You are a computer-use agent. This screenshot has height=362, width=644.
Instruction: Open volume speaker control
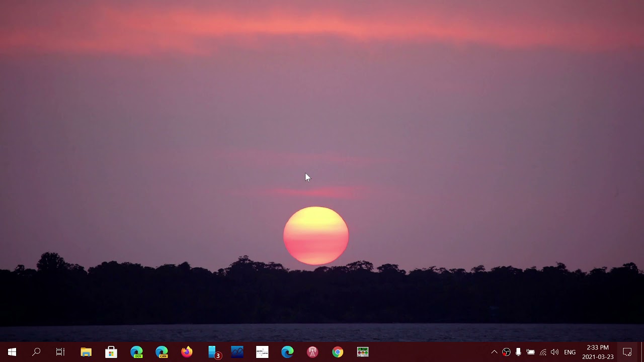pyautogui.click(x=554, y=352)
